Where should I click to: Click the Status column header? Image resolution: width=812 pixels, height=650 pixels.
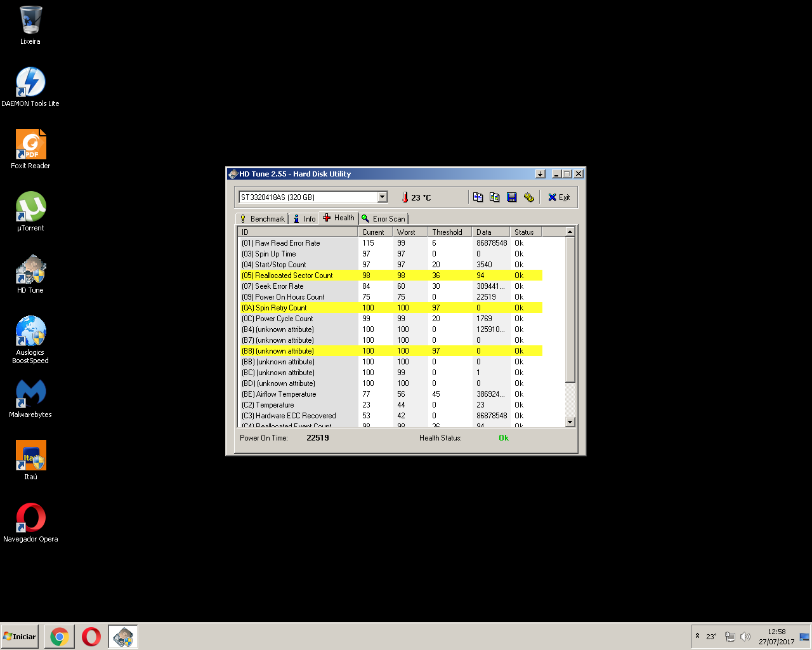click(527, 232)
